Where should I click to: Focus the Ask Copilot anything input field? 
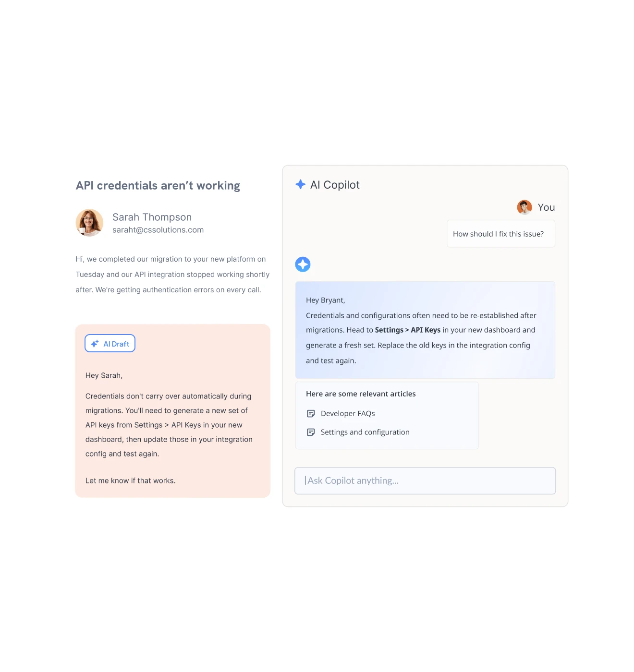tap(425, 481)
